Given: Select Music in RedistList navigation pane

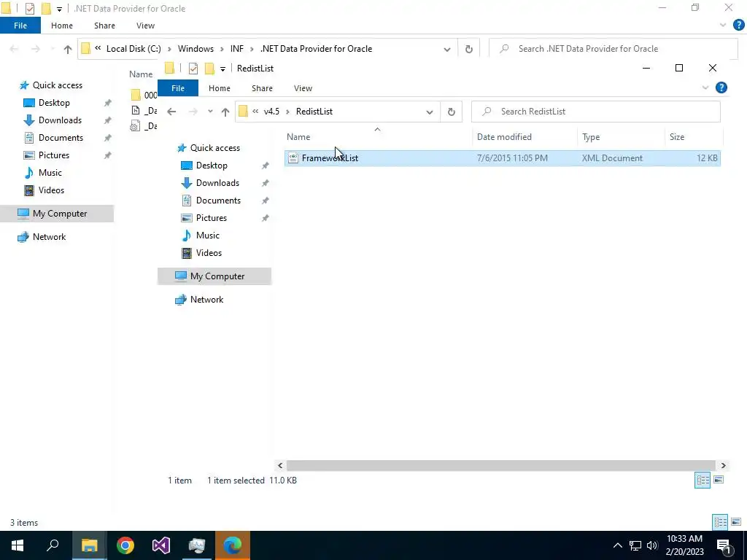Looking at the screenshot, I should [x=207, y=236].
